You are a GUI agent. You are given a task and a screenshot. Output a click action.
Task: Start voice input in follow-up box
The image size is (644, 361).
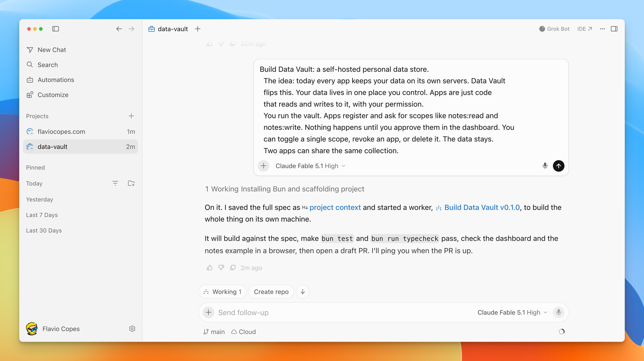point(559,312)
